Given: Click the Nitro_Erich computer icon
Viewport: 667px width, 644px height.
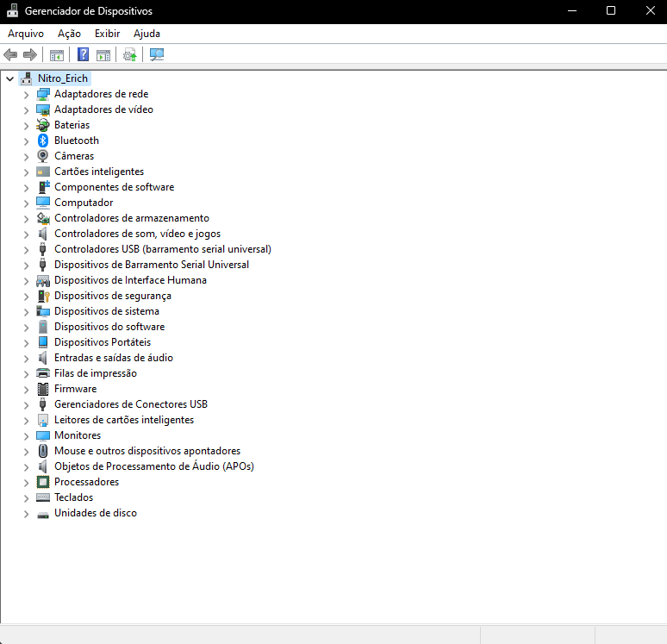Looking at the screenshot, I should coord(27,78).
